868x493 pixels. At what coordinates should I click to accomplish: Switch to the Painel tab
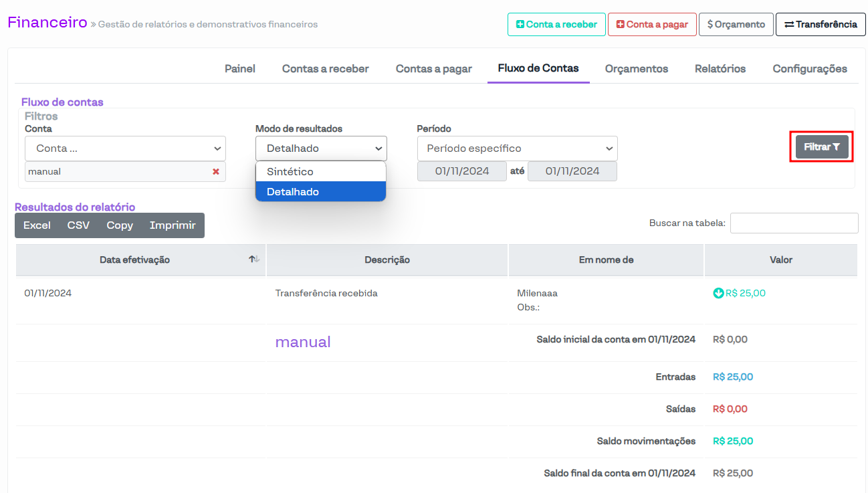[240, 68]
